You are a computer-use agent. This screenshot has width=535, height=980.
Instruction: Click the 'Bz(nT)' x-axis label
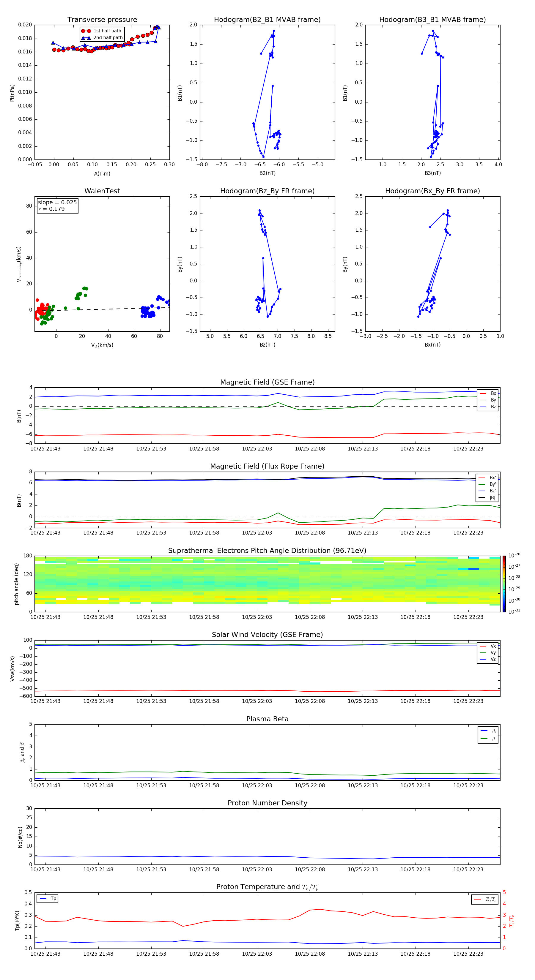267,345
